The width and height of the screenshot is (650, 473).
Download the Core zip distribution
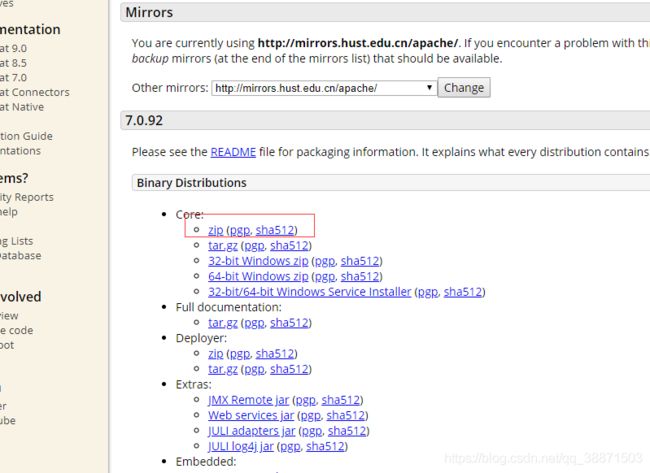coord(216,230)
